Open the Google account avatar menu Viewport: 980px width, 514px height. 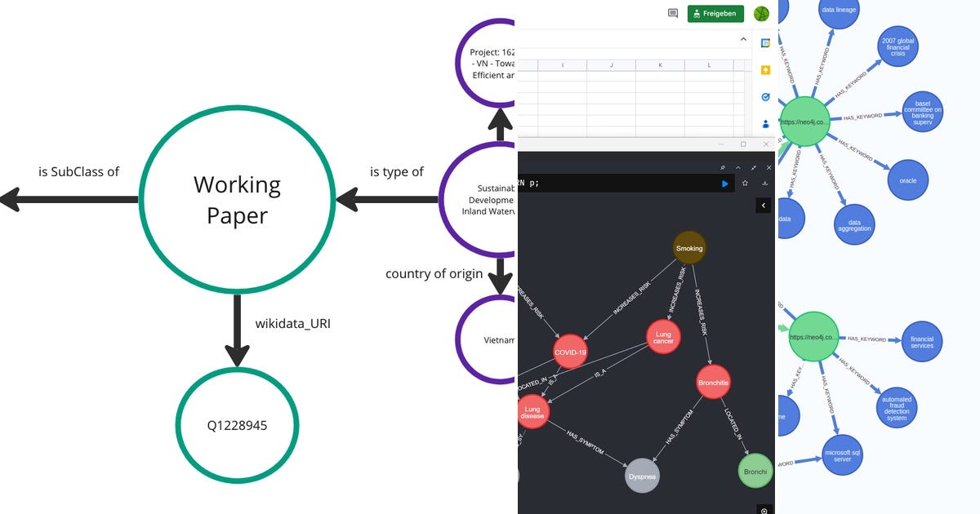click(762, 14)
